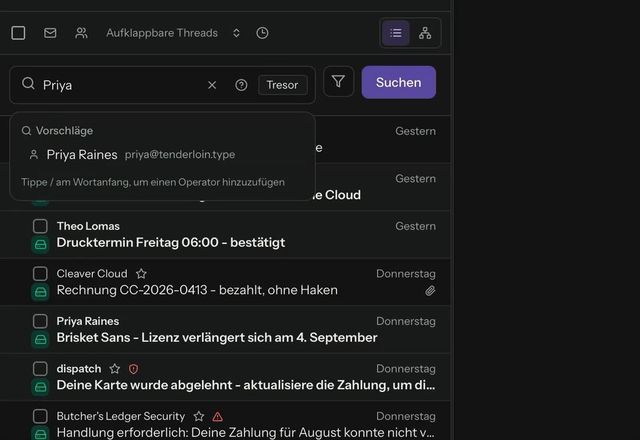Check the Theo Lomas message checkbox

coord(40,226)
